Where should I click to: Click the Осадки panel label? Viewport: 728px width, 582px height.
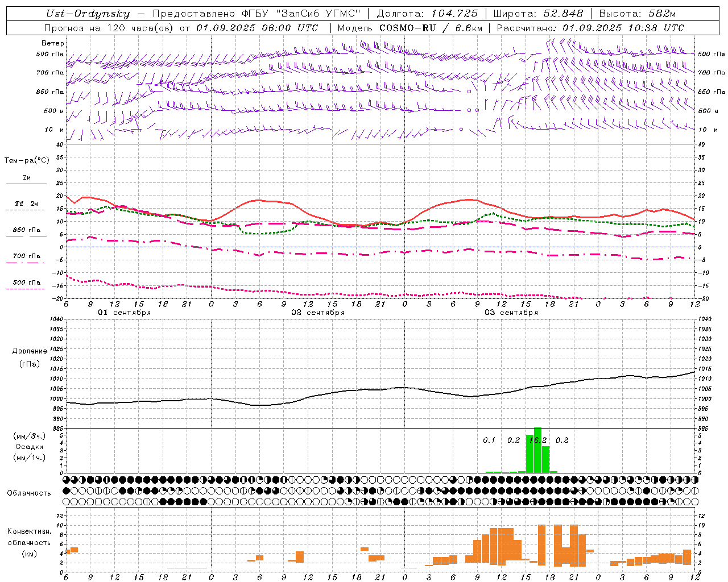29,447
